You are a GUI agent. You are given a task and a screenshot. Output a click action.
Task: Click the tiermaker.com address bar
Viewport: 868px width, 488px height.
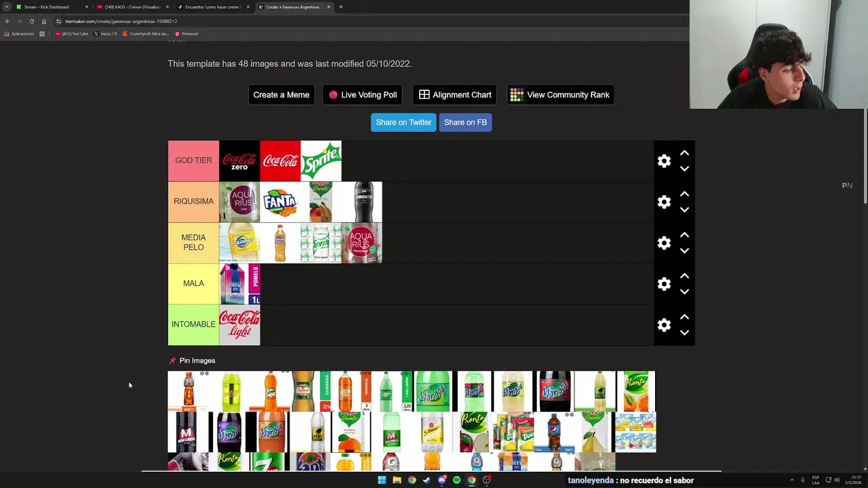366,21
